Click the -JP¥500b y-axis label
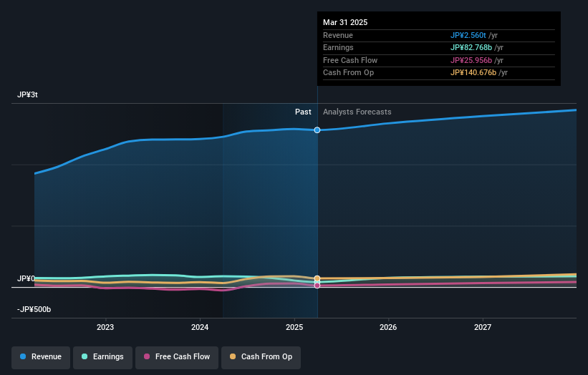Viewport: 588px width, 375px height. coord(34,309)
